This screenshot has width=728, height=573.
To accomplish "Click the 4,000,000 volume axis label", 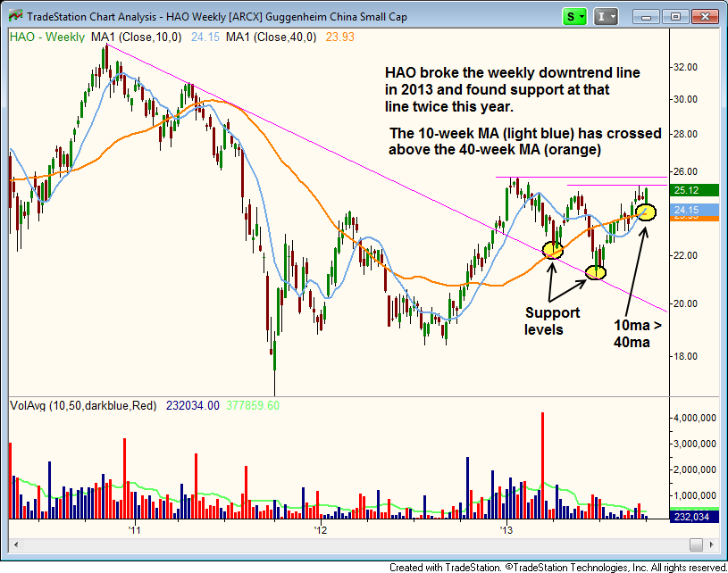I will click(695, 418).
